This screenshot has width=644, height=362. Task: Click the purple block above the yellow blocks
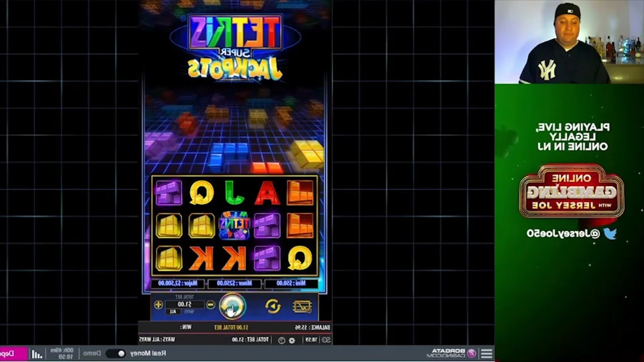point(169,193)
